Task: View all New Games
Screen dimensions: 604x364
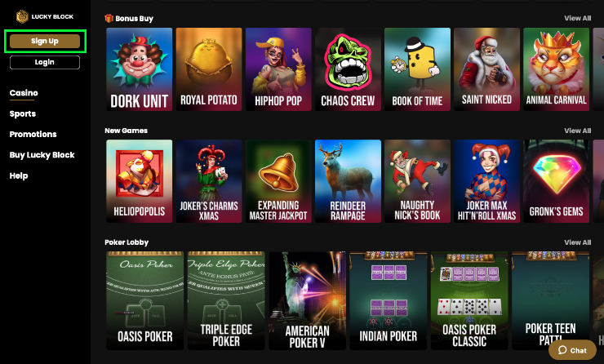Action: pos(577,131)
